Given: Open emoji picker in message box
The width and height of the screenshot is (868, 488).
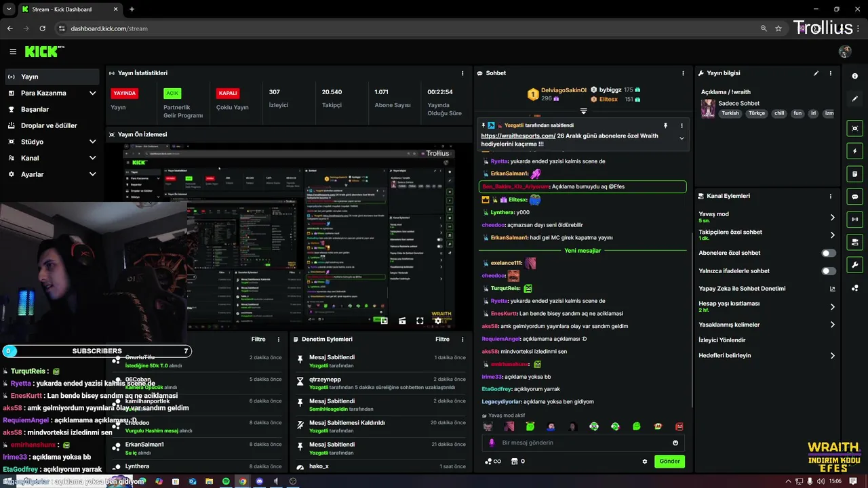Looking at the screenshot, I should 675,443.
